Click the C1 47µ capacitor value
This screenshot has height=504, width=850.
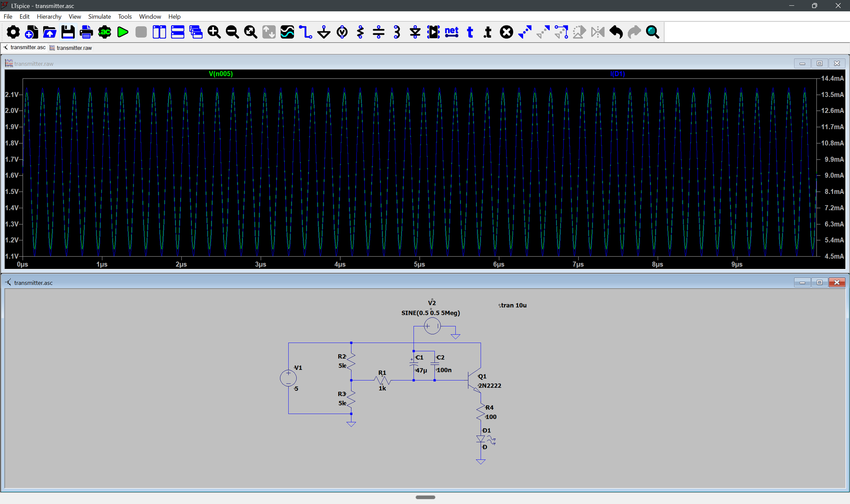click(x=421, y=371)
